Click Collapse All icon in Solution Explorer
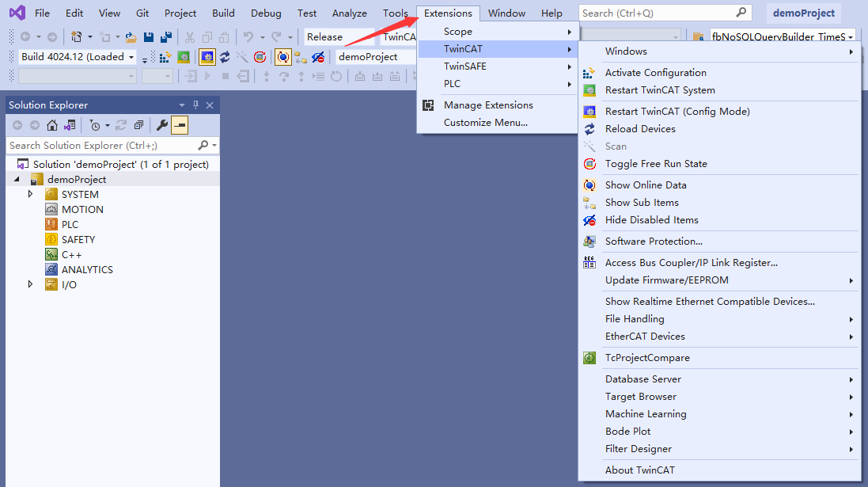868x487 pixels. 138,125
